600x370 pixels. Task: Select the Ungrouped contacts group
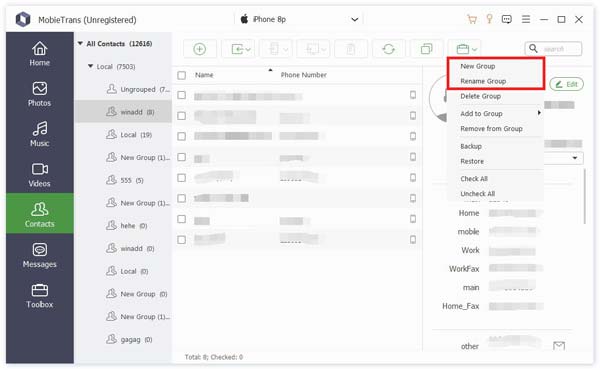click(123, 89)
